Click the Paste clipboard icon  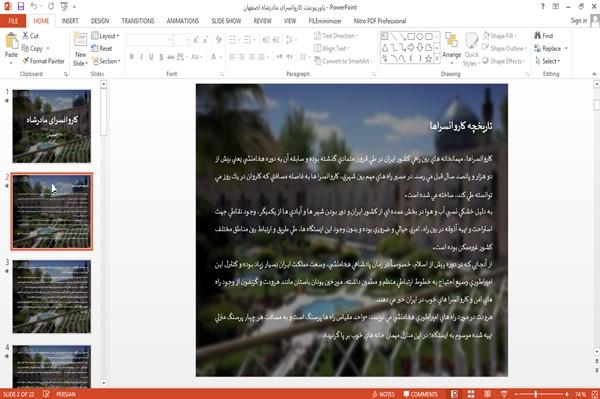click(x=11, y=41)
